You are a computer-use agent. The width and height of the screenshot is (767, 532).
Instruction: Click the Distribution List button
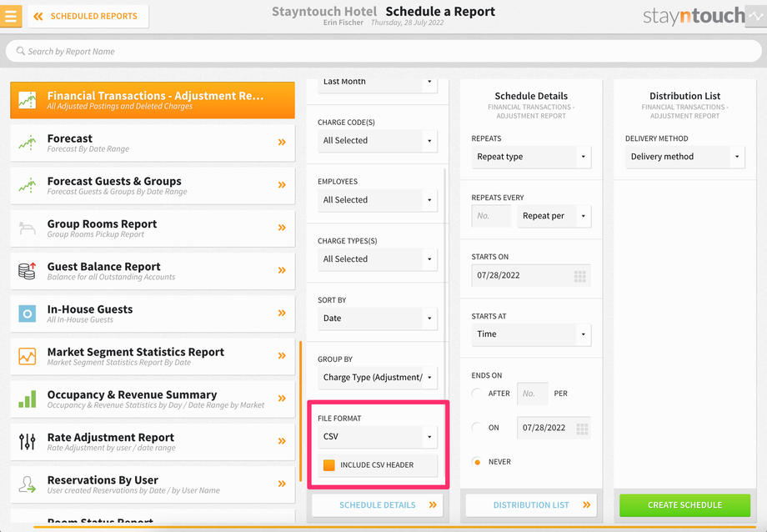coord(531,505)
